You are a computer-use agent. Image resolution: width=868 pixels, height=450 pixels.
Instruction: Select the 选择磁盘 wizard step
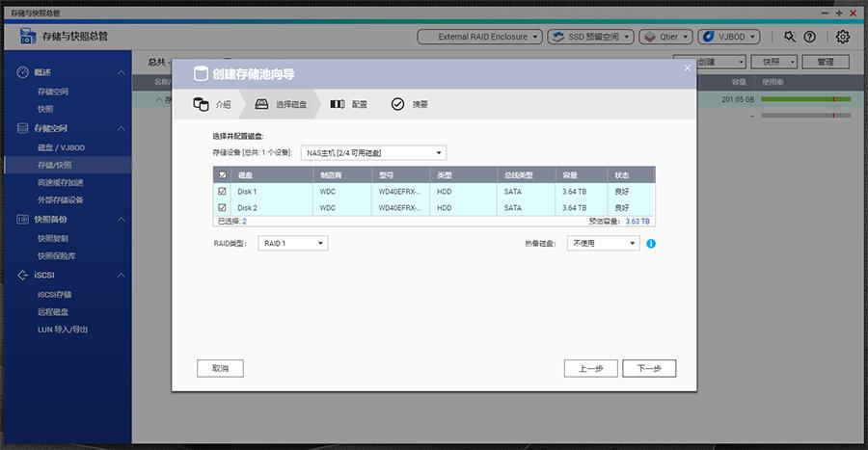[281, 104]
